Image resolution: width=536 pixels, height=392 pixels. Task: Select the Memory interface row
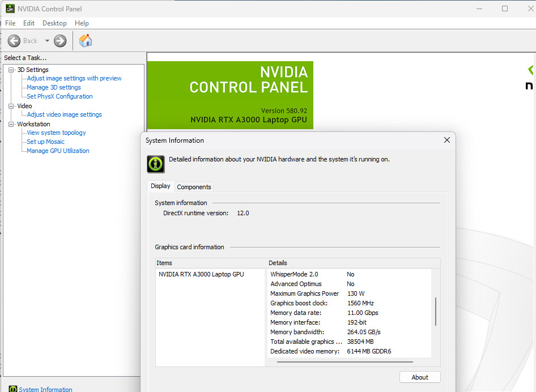349,322
